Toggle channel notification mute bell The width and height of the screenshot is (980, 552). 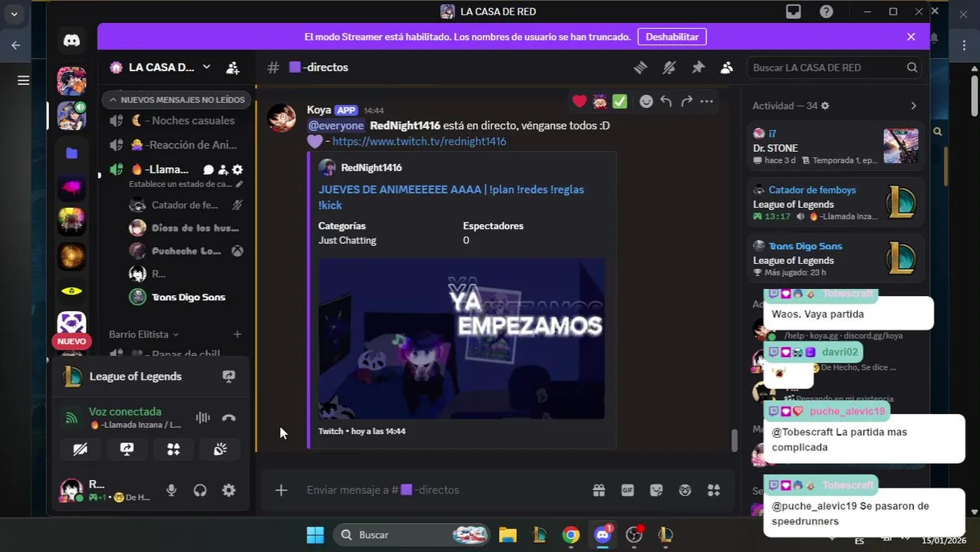(x=669, y=67)
